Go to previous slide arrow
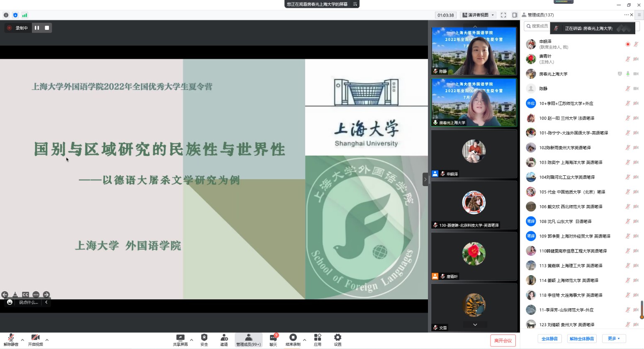644x349 pixels. 5,295
